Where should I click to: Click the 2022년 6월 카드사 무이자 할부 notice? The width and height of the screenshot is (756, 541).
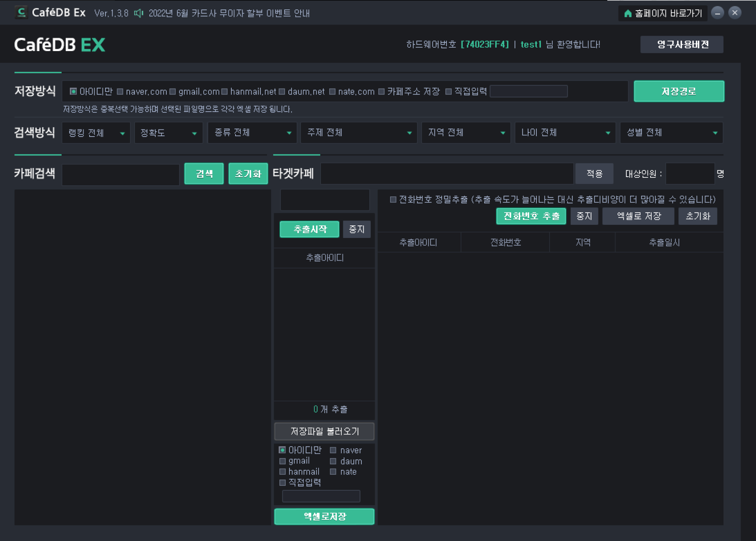point(229,14)
